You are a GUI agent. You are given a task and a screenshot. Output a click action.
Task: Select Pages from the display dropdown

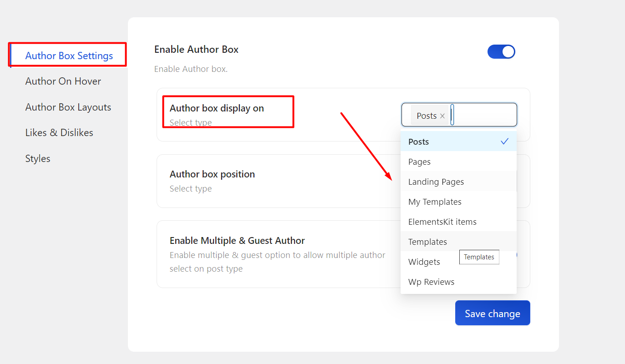tap(419, 162)
